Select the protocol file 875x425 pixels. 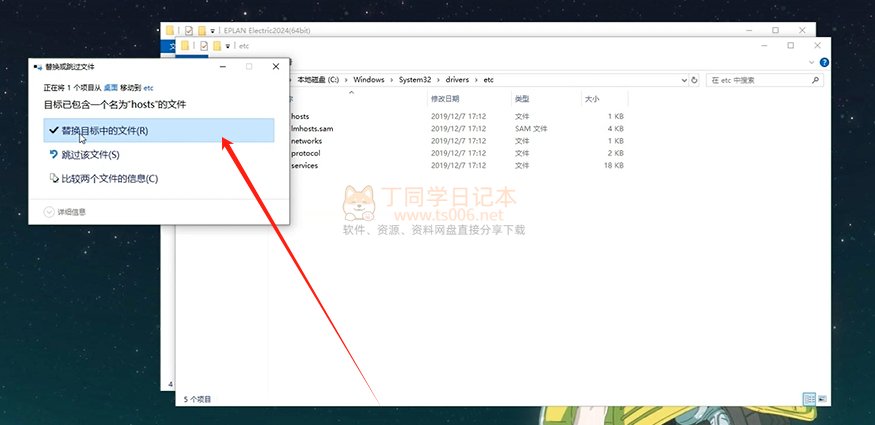pos(306,153)
